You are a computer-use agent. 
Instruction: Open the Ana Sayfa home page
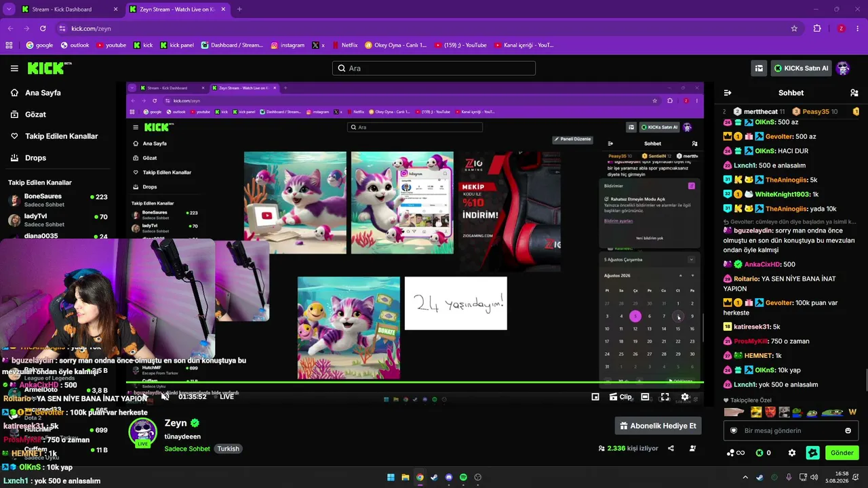43,93
